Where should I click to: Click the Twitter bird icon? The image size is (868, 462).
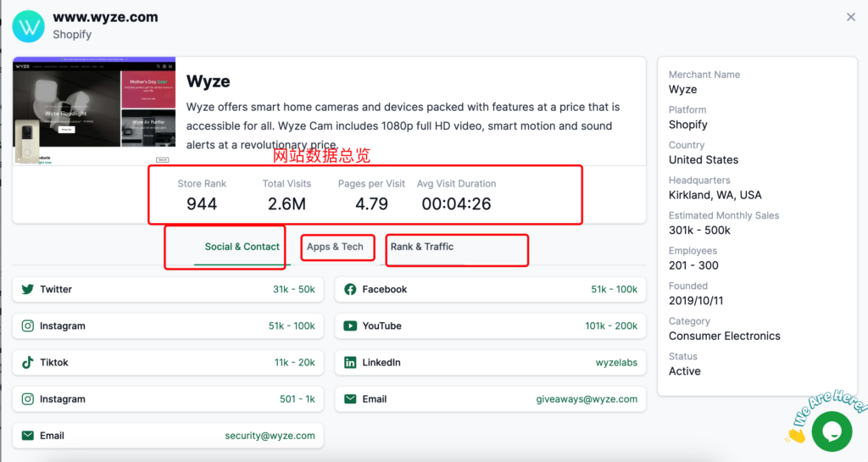28,289
